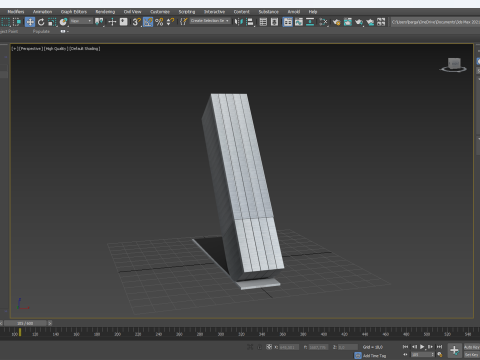Open the Time Configuration icon

click(x=440, y=355)
